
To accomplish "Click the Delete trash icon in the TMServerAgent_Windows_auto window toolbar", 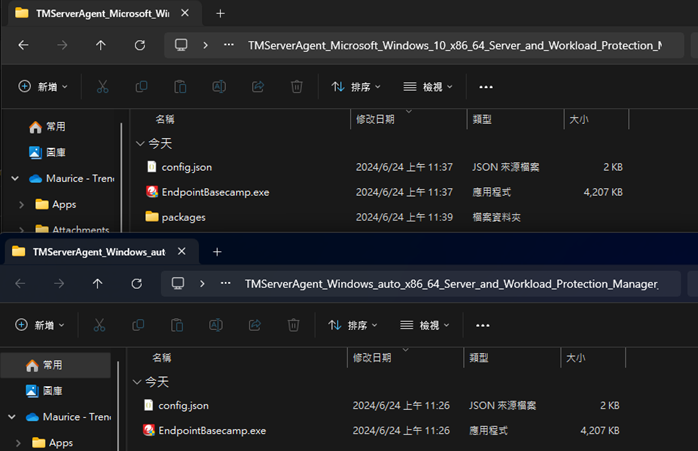I will click(293, 325).
